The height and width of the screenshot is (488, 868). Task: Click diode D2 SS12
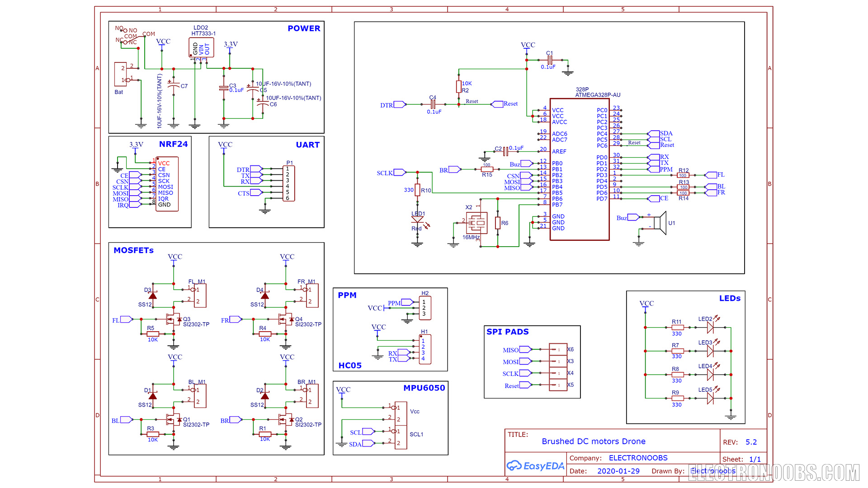tap(265, 396)
